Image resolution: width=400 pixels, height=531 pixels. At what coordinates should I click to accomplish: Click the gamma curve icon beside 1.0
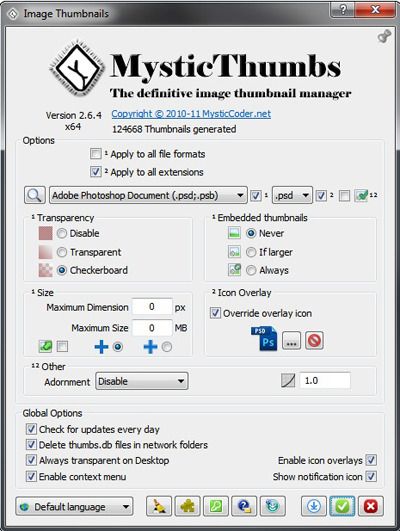288,381
